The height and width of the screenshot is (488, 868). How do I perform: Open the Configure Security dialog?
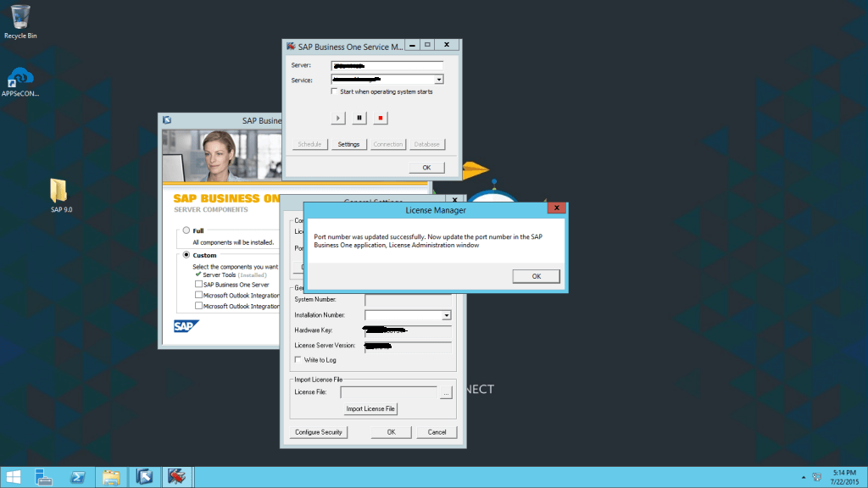coord(319,432)
